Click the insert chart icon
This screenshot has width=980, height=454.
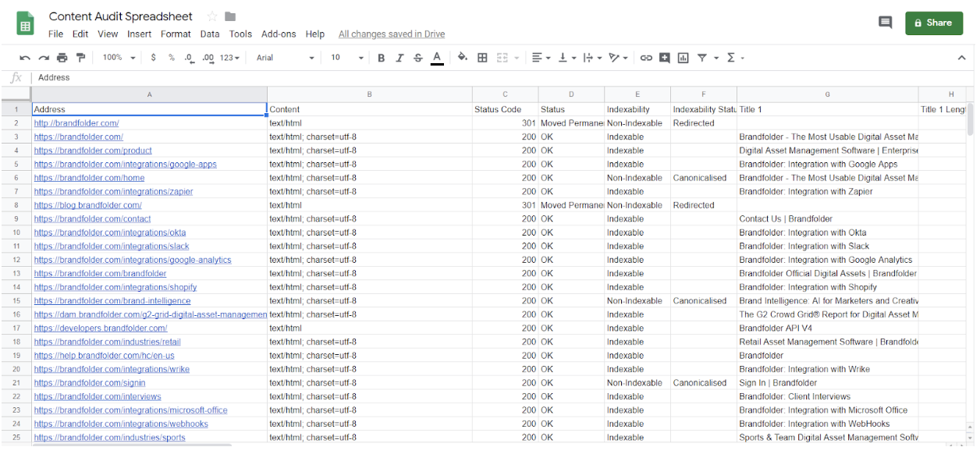[x=684, y=58]
